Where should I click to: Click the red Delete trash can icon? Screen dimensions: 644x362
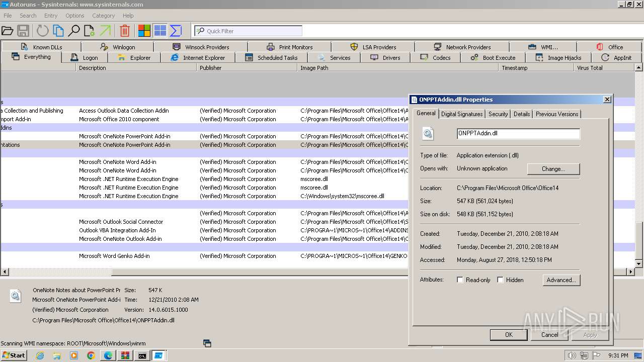tap(125, 31)
